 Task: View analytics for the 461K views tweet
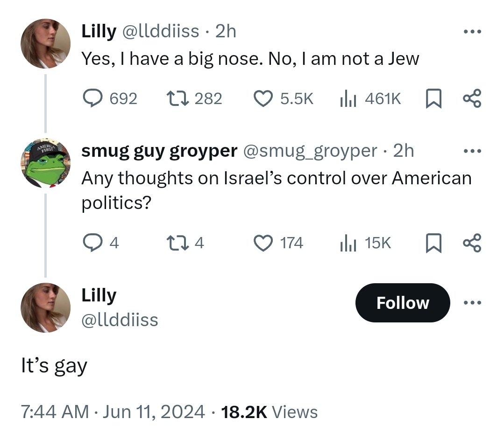pyautogui.click(x=348, y=98)
